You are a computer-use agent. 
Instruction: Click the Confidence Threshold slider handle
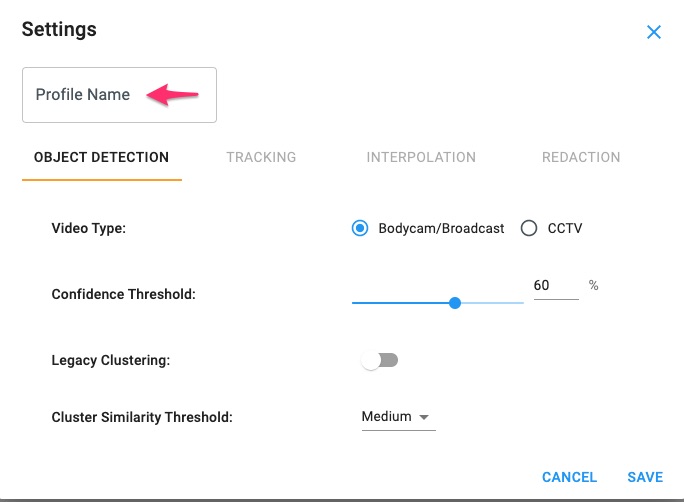tap(455, 303)
